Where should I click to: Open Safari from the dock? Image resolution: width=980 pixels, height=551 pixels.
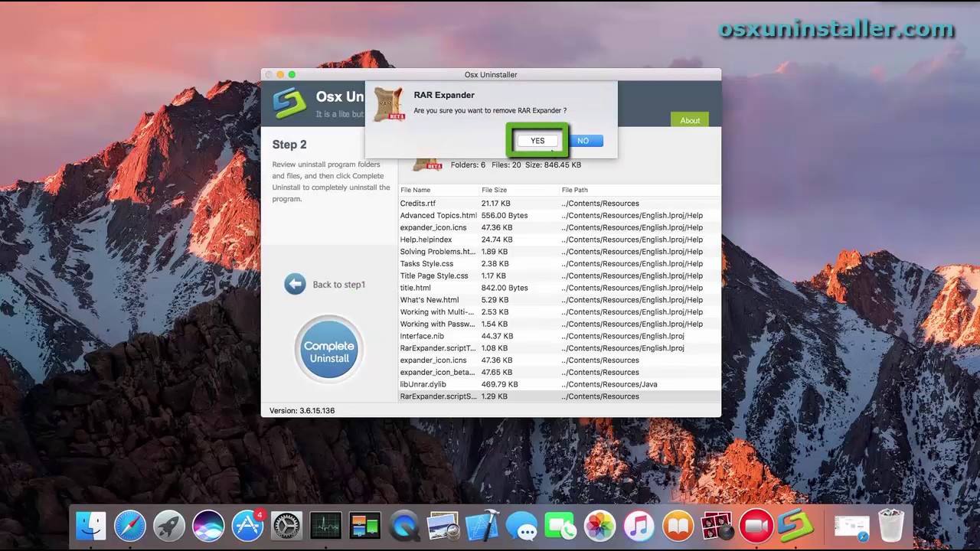tap(130, 527)
